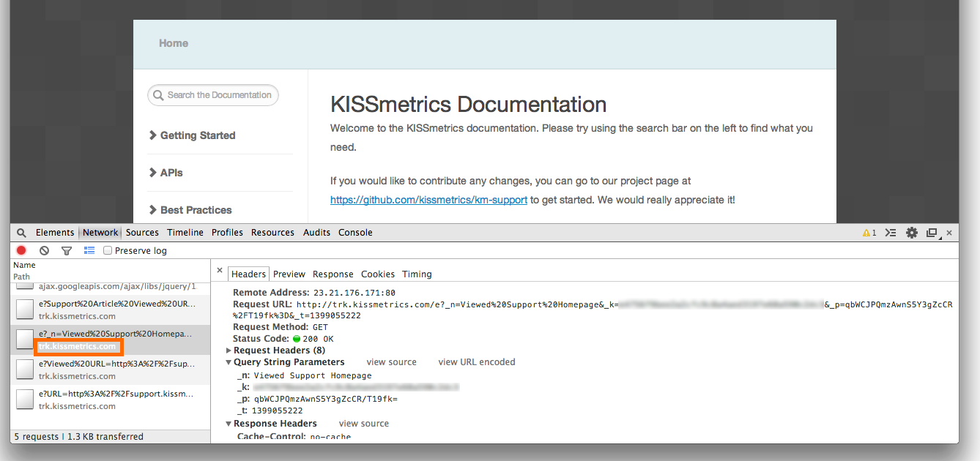Image resolution: width=980 pixels, height=461 pixels.
Task: Click file icon of e?Viewed%20URL request
Action: click(x=25, y=370)
